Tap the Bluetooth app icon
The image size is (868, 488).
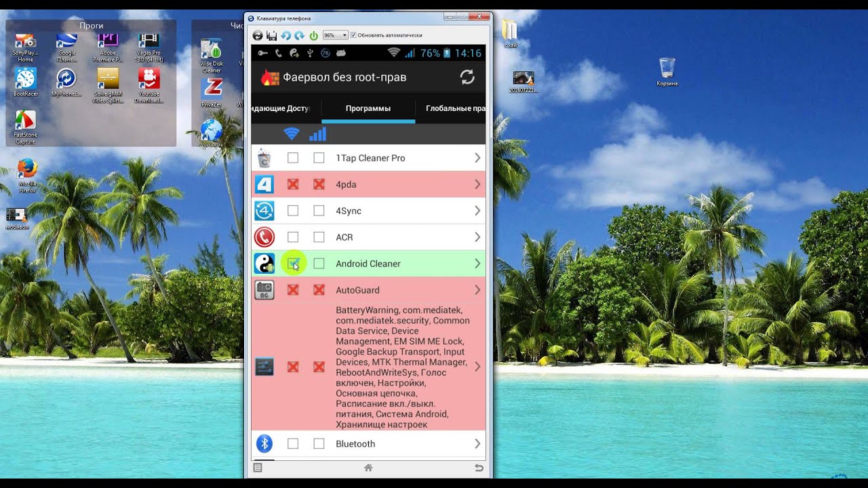click(264, 444)
